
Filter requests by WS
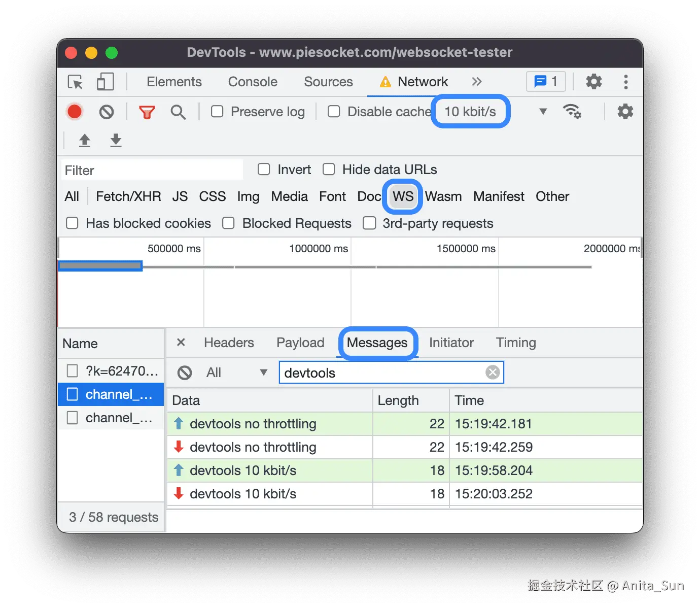[403, 196]
